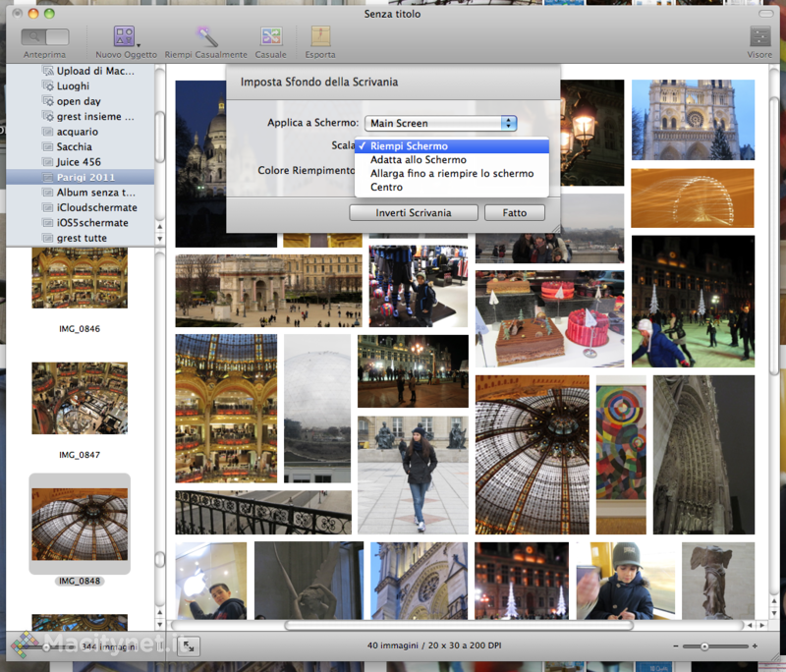Select Riempi Schermo scale option

[409, 146]
